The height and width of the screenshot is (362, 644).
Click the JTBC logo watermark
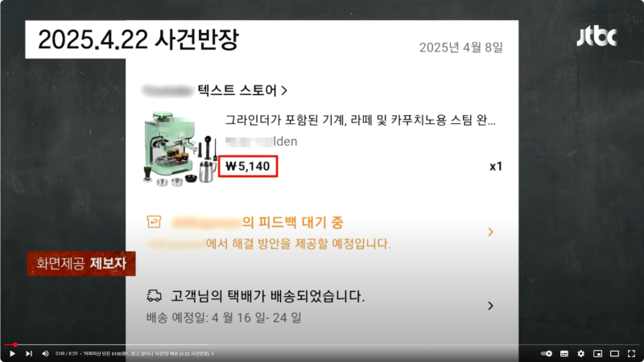(x=597, y=37)
